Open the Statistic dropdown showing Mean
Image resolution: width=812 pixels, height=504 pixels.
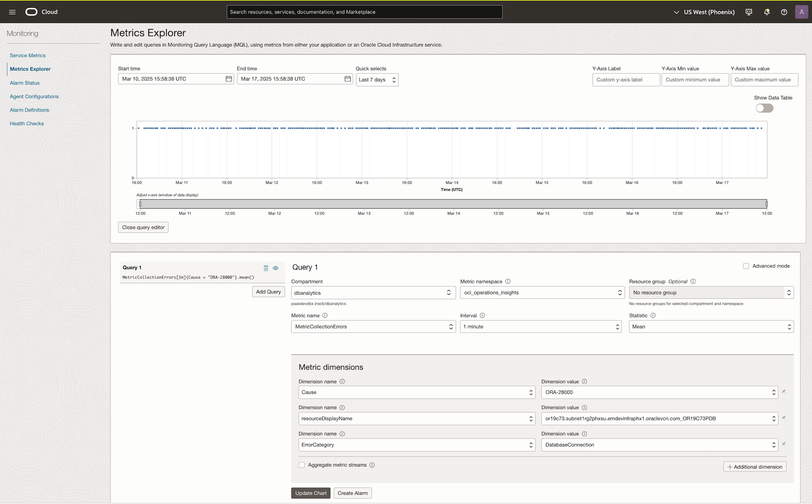click(711, 326)
